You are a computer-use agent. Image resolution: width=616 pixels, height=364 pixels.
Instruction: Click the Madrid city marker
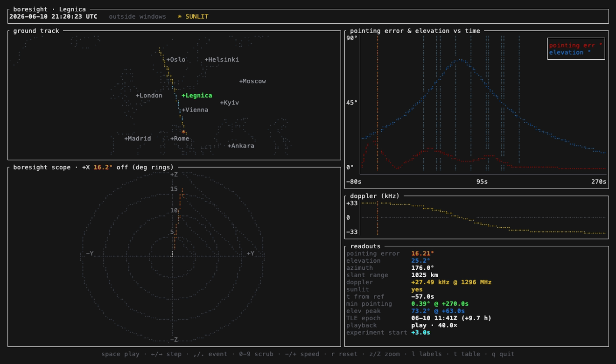(138, 139)
